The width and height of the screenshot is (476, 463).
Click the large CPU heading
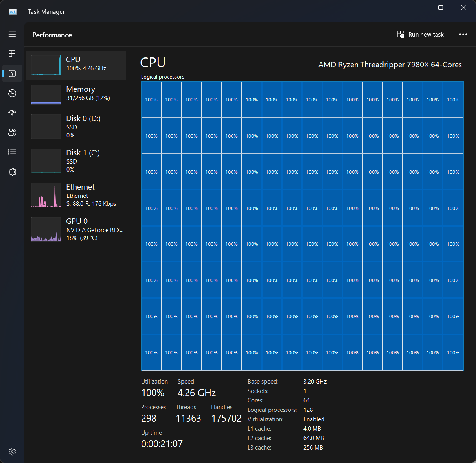click(153, 63)
